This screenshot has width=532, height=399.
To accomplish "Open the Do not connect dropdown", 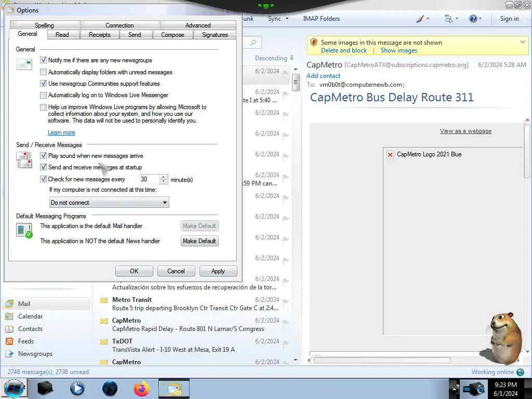I will (109, 203).
